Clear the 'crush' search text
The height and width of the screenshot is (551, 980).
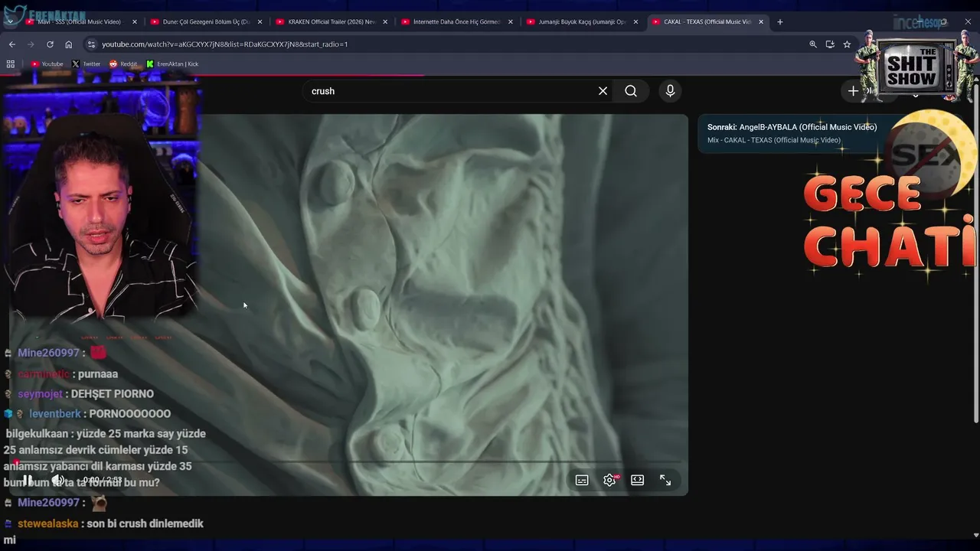[x=603, y=91]
